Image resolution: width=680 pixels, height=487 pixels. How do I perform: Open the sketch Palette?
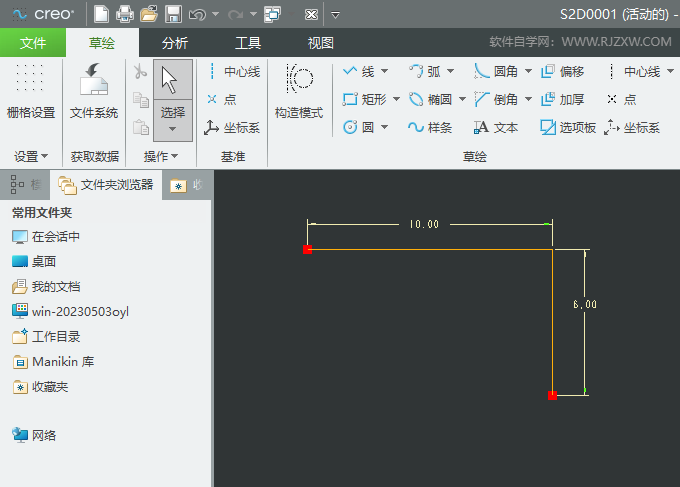pos(568,127)
